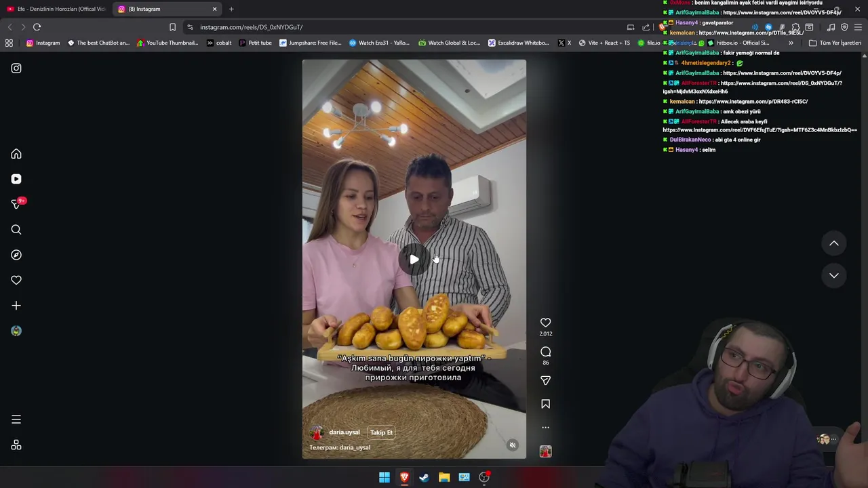The height and width of the screenshot is (488, 868).
Task: Unmute the reel sound
Action: click(x=513, y=445)
